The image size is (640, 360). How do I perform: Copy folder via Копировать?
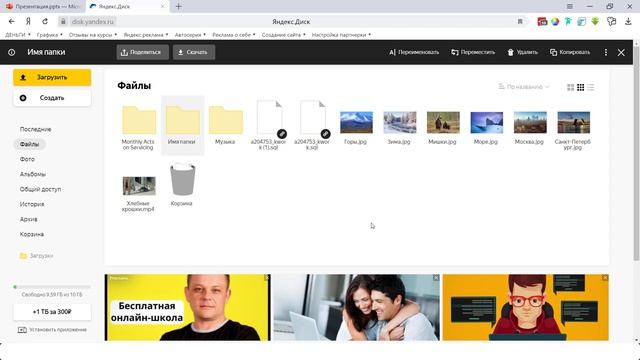pos(570,52)
